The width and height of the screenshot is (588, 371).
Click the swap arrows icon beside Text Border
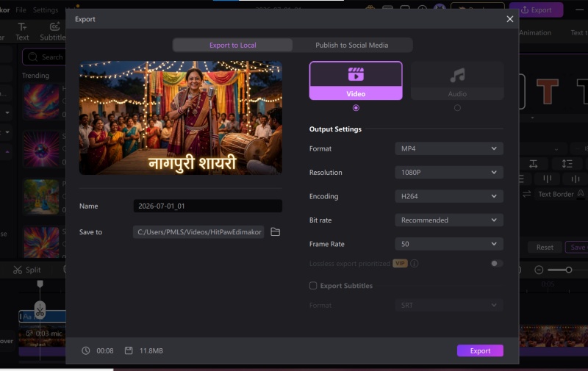pyautogui.click(x=527, y=194)
